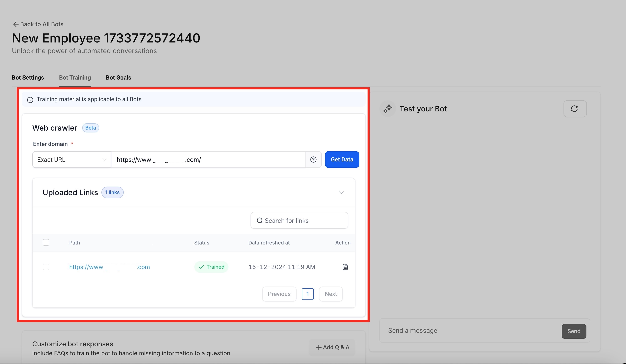Switch to the Bot Settings tab
This screenshot has height=364, width=626.
(28, 77)
